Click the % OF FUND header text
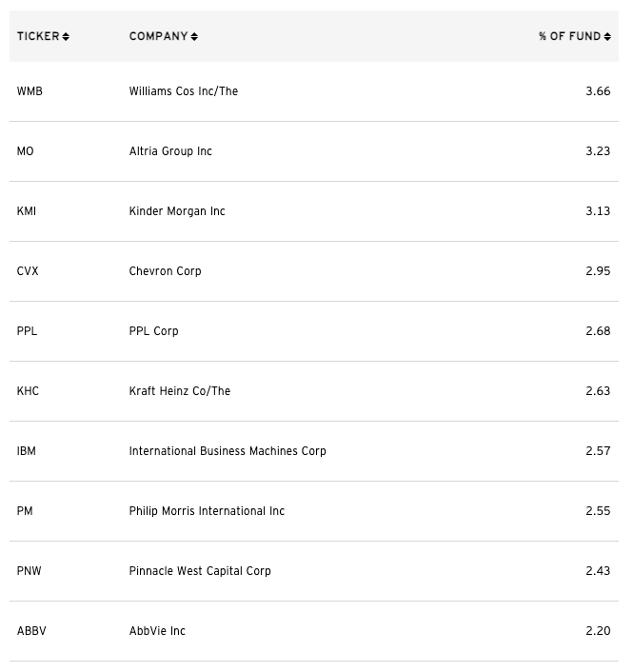This screenshot has height=672, width=634. click(x=570, y=36)
